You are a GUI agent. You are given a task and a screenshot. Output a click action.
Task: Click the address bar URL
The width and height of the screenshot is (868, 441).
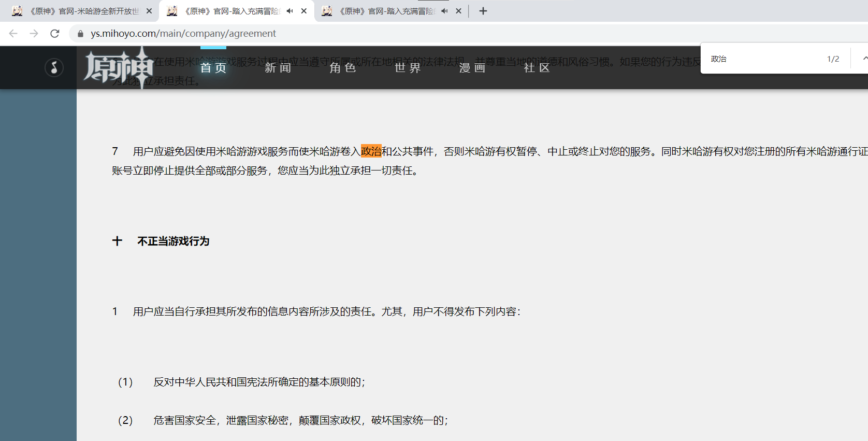click(183, 34)
